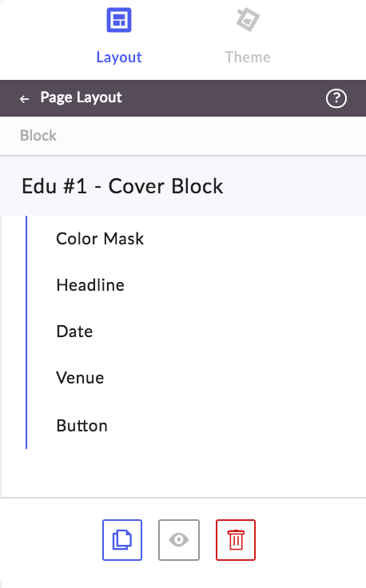366x588 pixels.
Task: Click the back arrow beside Page Layout
Action: tap(25, 98)
